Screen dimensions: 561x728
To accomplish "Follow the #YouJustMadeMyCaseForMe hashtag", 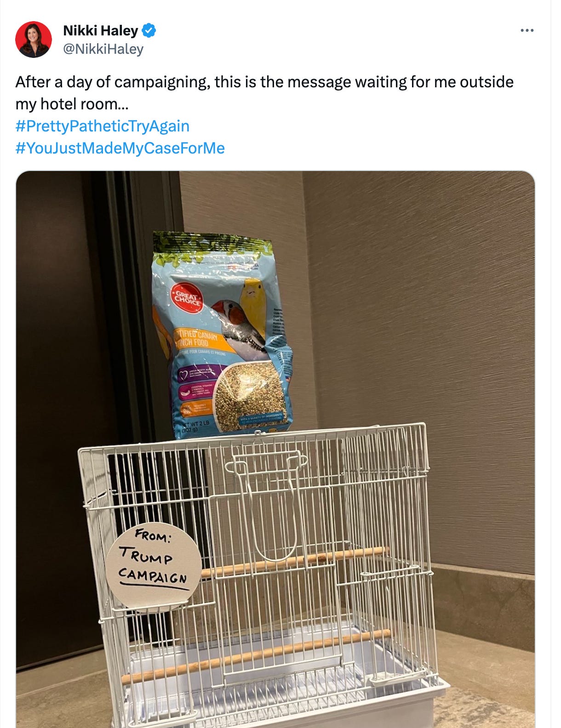I will coord(120,148).
